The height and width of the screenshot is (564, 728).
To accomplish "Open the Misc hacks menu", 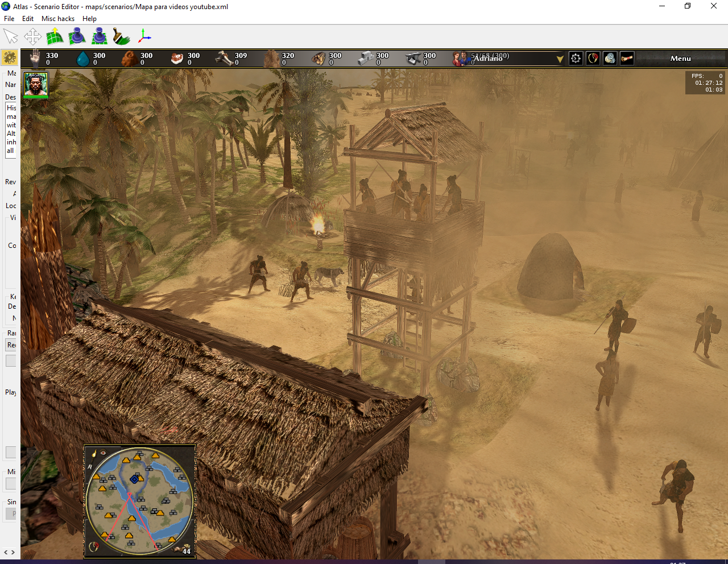I will tap(58, 18).
